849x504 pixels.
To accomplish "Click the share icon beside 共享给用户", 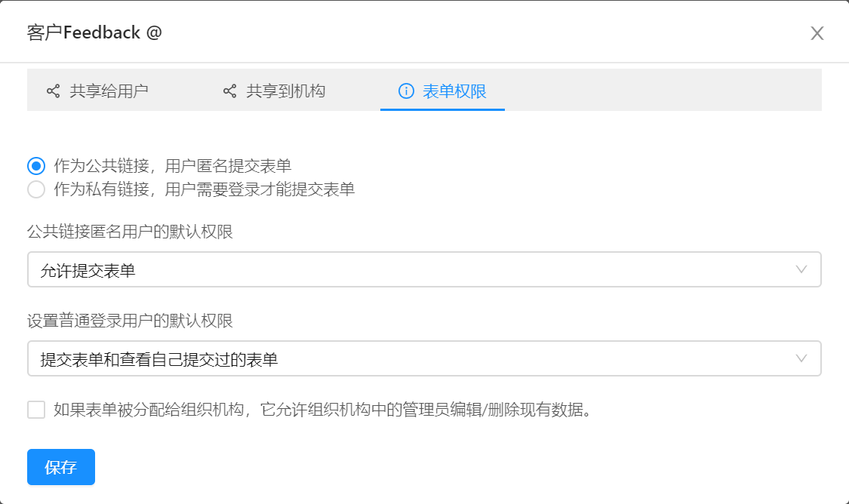I will coord(53,91).
